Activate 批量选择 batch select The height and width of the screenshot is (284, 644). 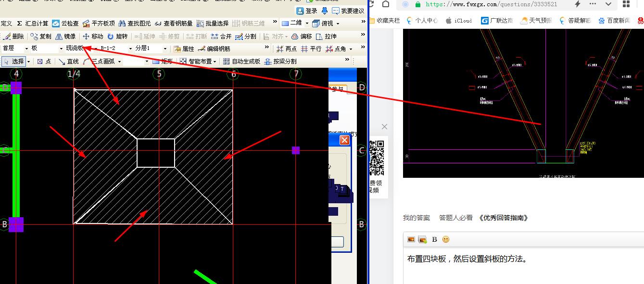click(x=213, y=24)
